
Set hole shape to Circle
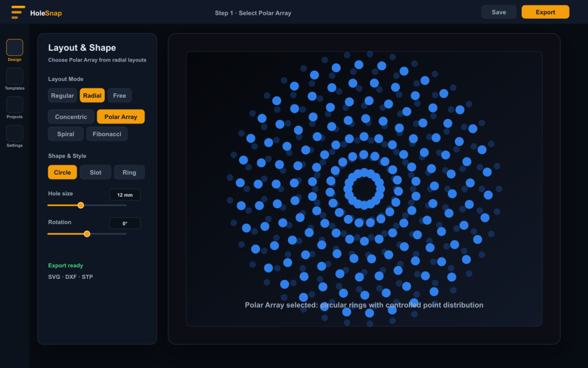point(62,172)
